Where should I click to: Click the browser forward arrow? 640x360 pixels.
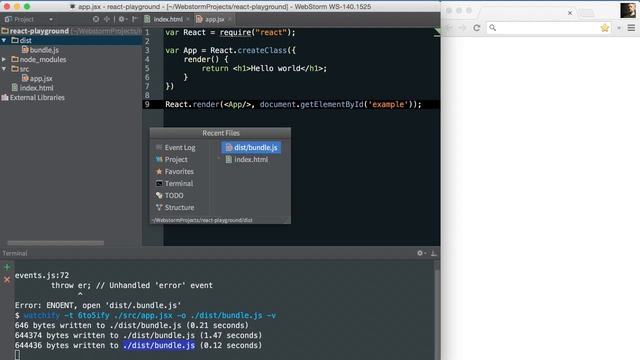462,28
